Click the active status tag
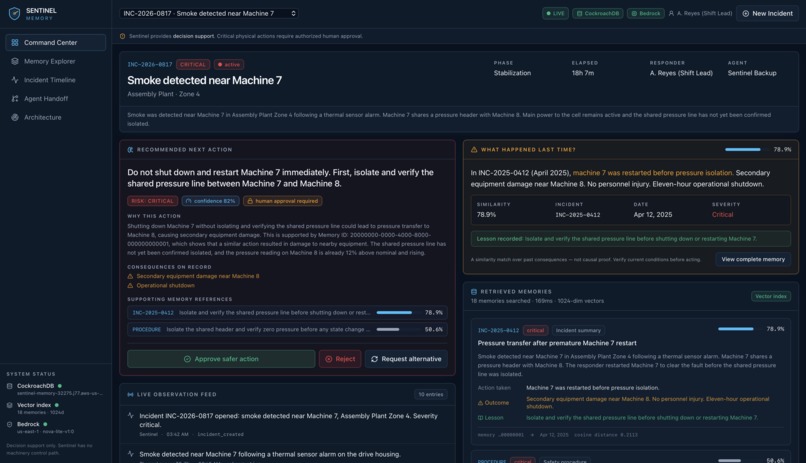This screenshot has width=806, height=463. click(229, 65)
